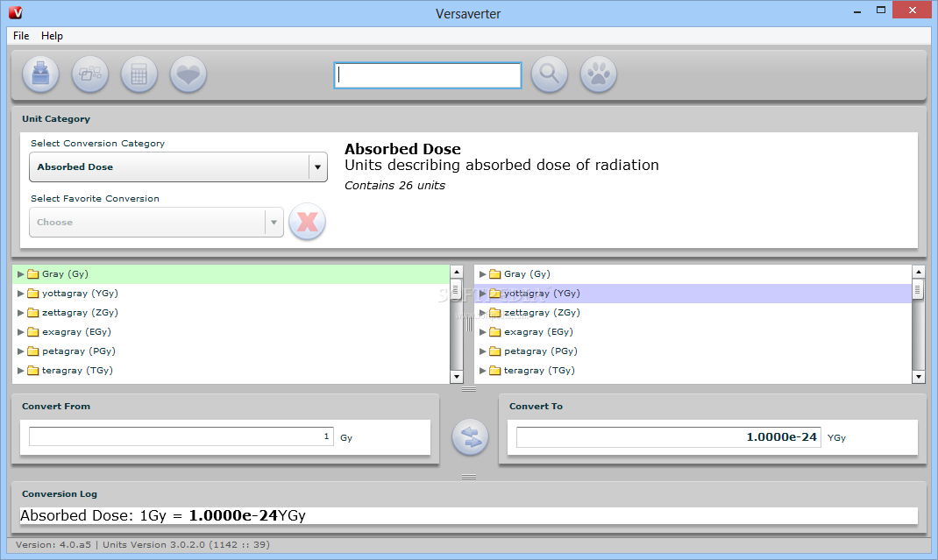The width and height of the screenshot is (938, 560).
Task: Select zettagray (ZGy) in right list
Action: click(x=693, y=312)
